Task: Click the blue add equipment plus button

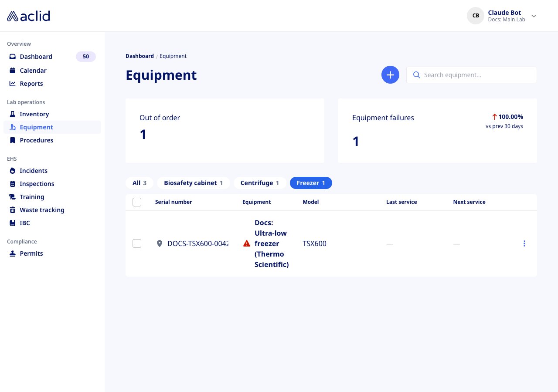Action: 390,75
